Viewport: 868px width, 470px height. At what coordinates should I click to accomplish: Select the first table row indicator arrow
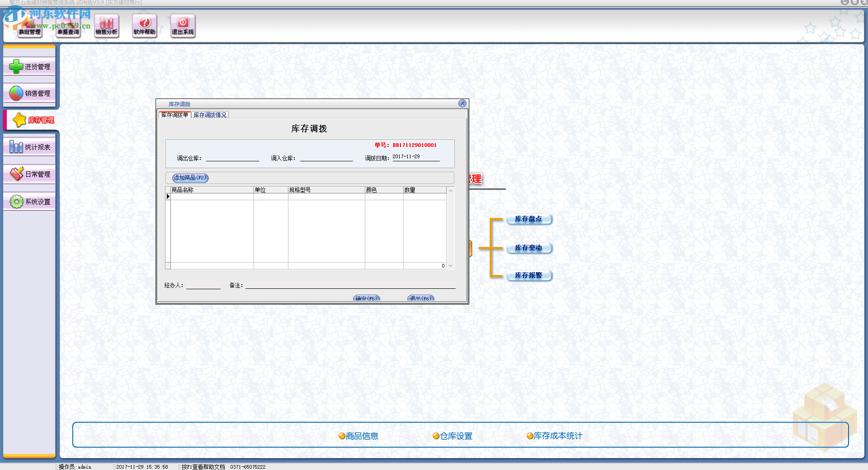click(x=168, y=197)
